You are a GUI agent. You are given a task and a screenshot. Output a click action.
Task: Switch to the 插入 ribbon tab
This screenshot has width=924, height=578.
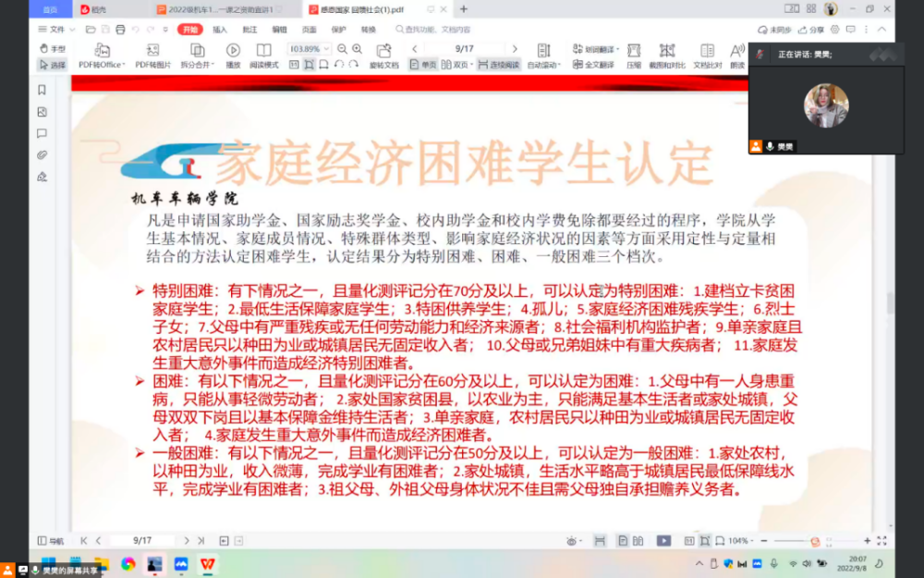pyautogui.click(x=218, y=29)
